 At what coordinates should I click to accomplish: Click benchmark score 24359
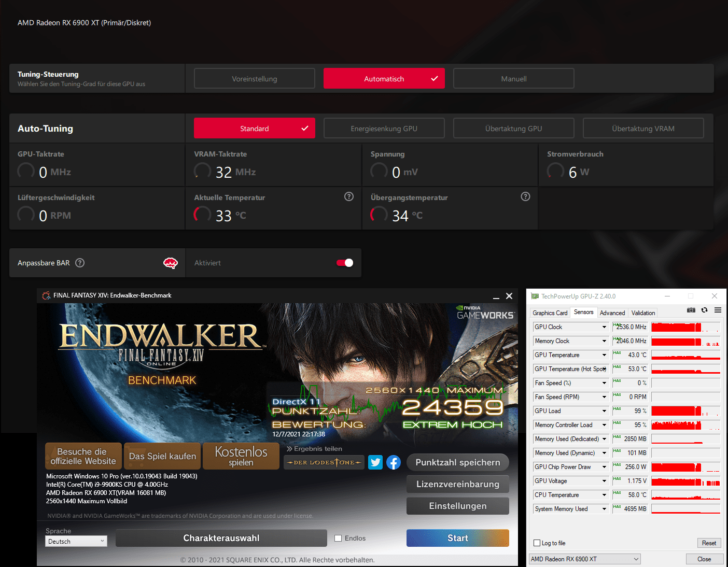(453, 407)
